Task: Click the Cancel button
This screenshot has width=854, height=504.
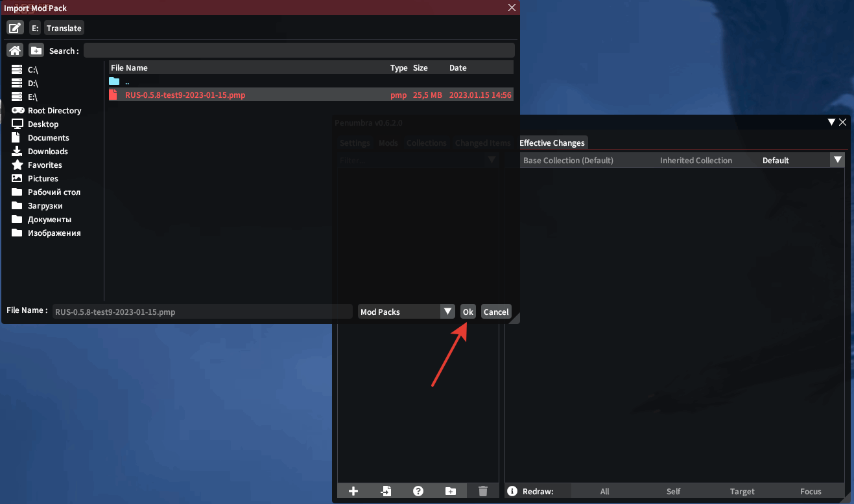Action: click(x=496, y=312)
